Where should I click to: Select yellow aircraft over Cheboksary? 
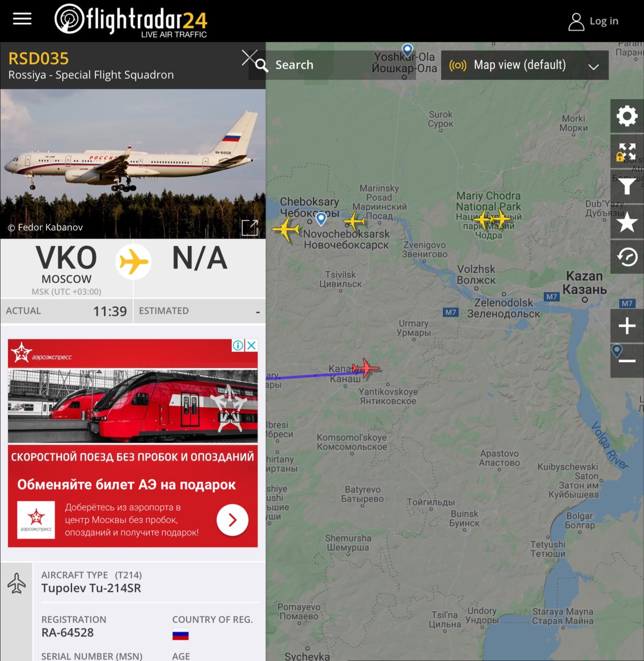(286, 229)
